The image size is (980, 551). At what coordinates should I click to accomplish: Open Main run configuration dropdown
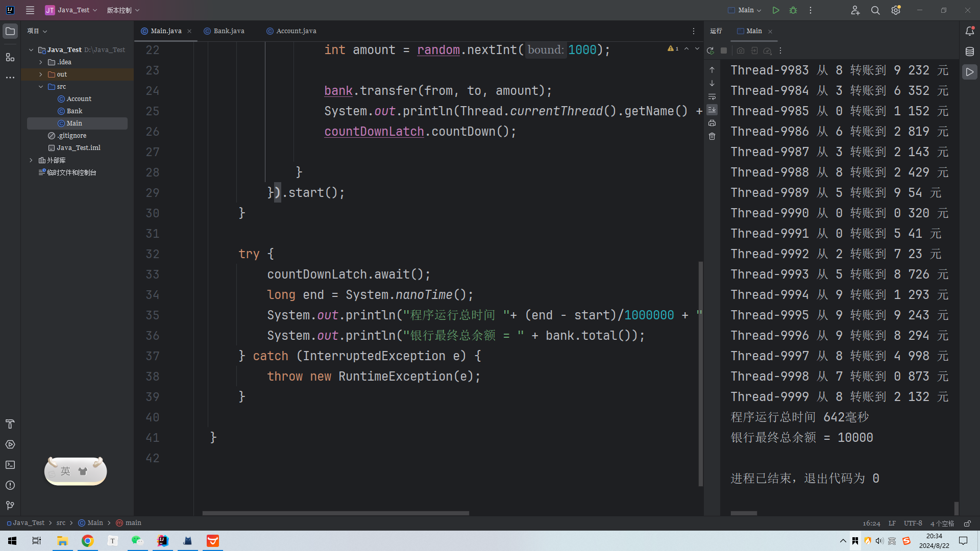[745, 10]
